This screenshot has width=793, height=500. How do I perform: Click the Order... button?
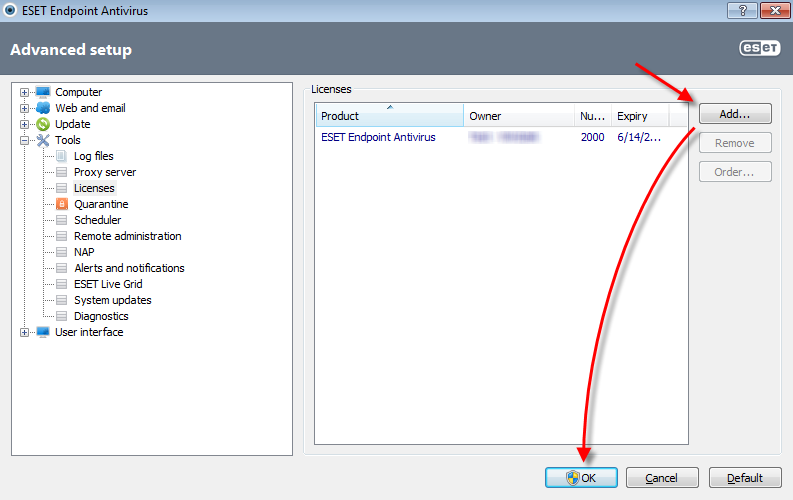735,172
